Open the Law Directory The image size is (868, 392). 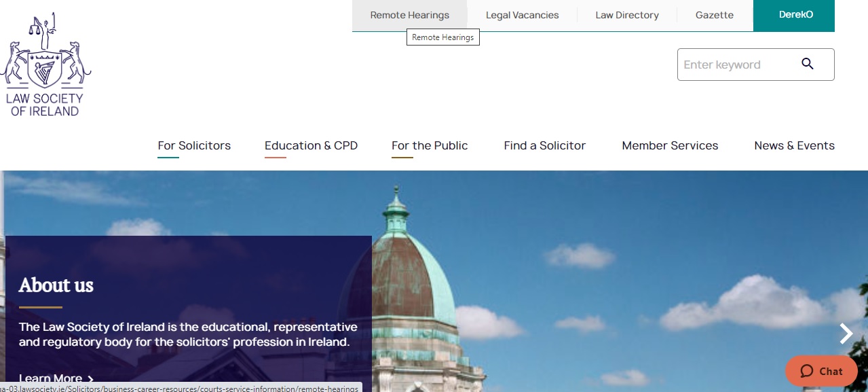626,14
